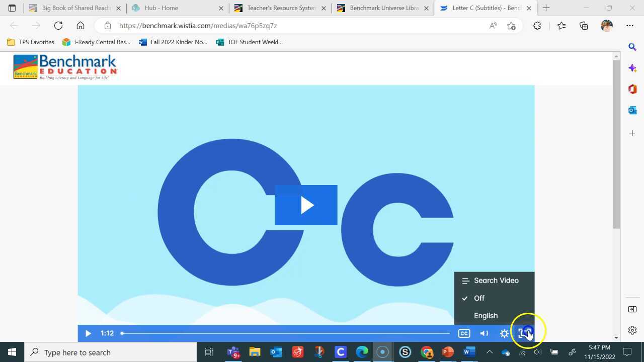Enable closed captions with the CC icon
The height and width of the screenshot is (362, 644).
pyautogui.click(x=463, y=333)
